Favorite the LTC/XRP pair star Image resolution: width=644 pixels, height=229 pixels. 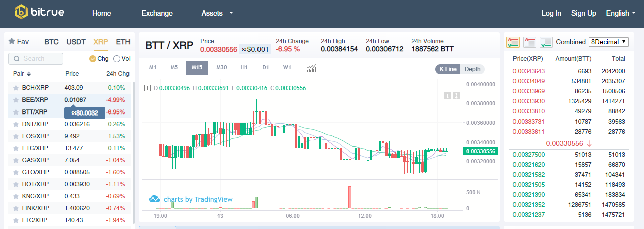coord(16,220)
